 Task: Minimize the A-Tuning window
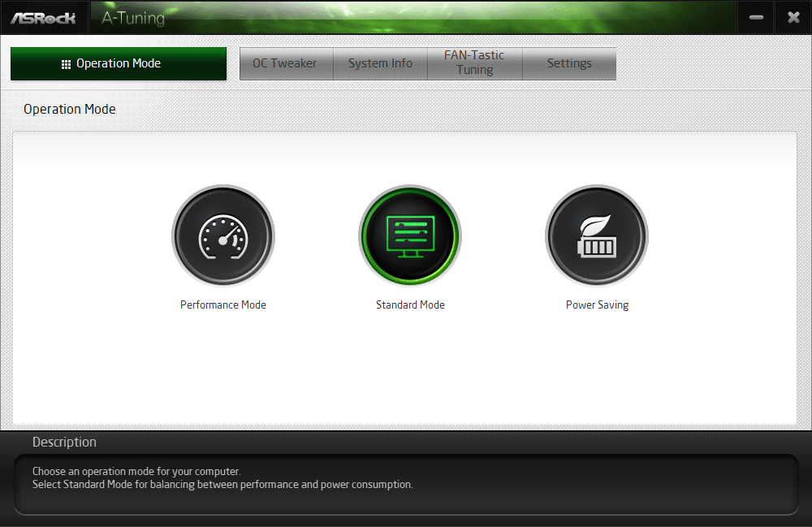[x=756, y=18]
